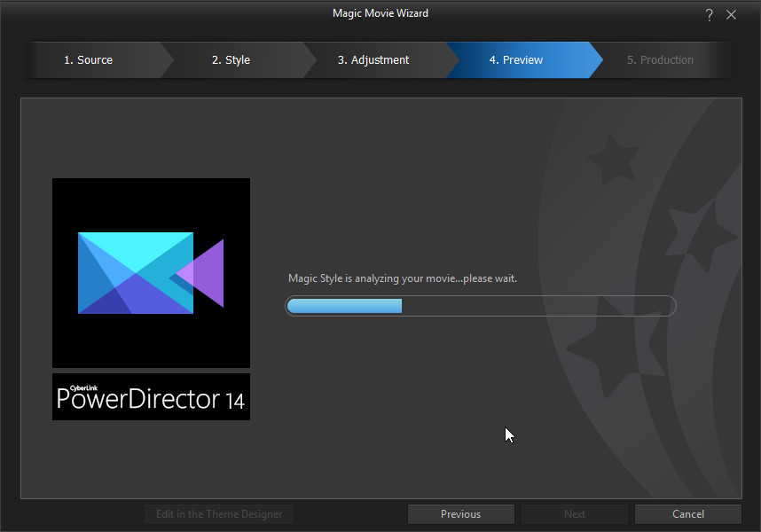Click the analysis progress bar
This screenshot has width=761, height=532.
pos(481,306)
